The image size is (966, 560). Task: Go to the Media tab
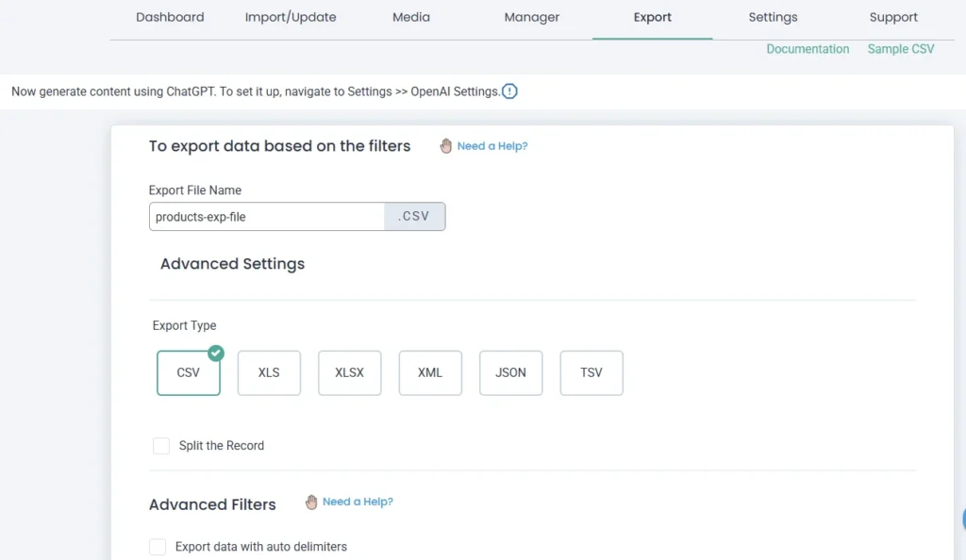click(411, 17)
